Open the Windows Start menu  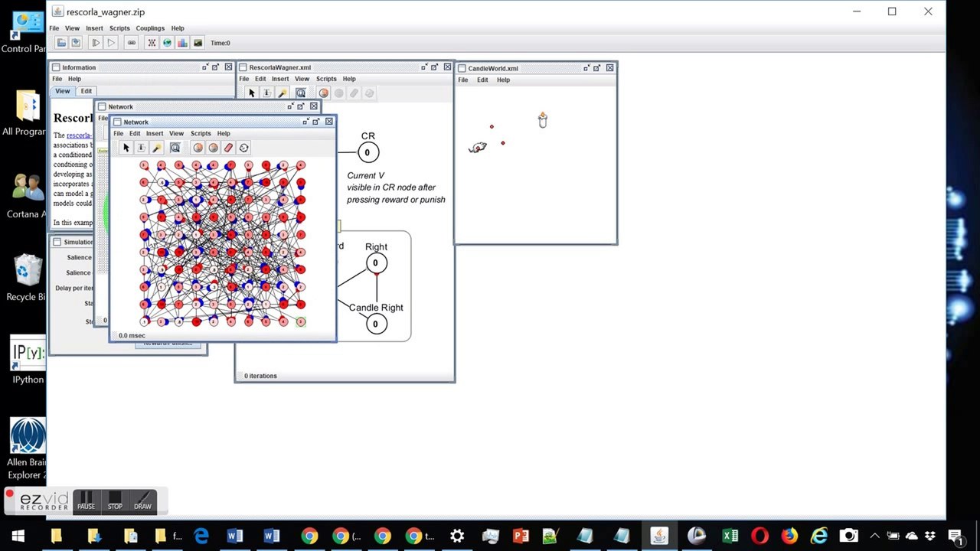click(x=18, y=536)
